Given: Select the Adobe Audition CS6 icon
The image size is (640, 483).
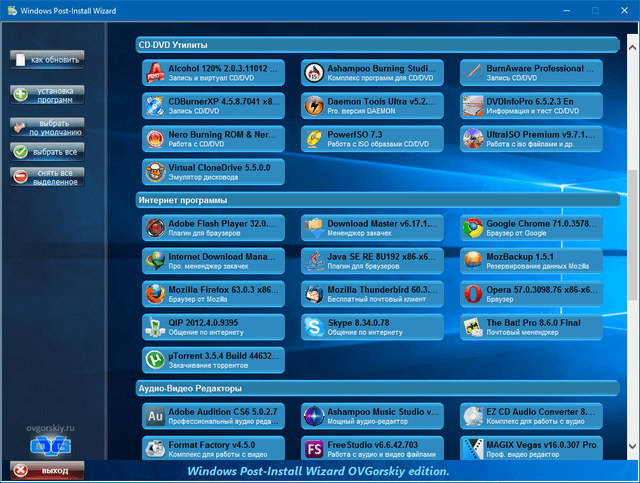Looking at the screenshot, I should (156, 415).
